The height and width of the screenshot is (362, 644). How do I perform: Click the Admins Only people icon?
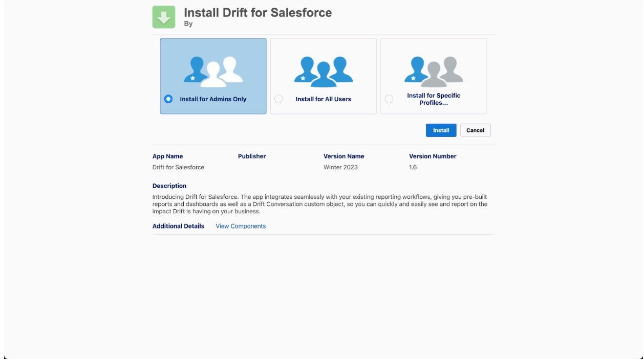[x=213, y=71]
